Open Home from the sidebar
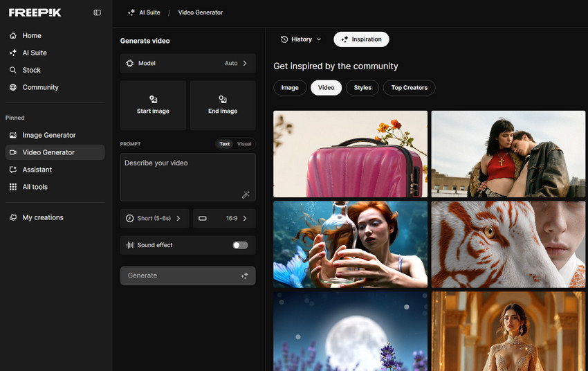This screenshot has height=371, width=588. point(32,35)
